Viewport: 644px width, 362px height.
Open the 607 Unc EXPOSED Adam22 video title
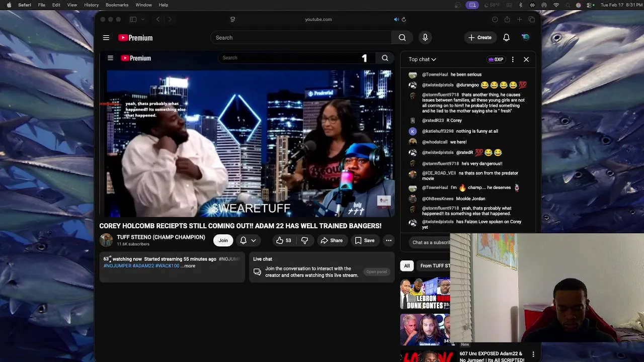coord(492,357)
